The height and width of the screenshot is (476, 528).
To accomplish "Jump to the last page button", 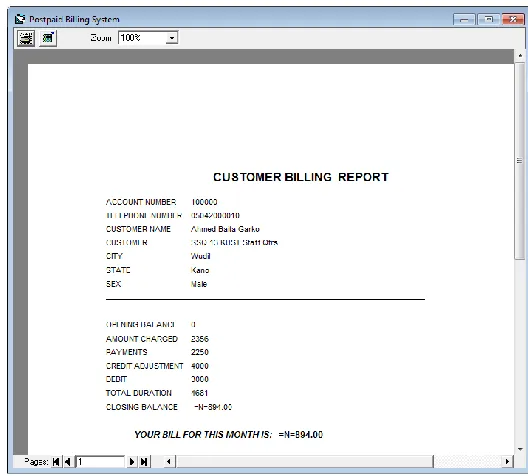I will [x=144, y=462].
